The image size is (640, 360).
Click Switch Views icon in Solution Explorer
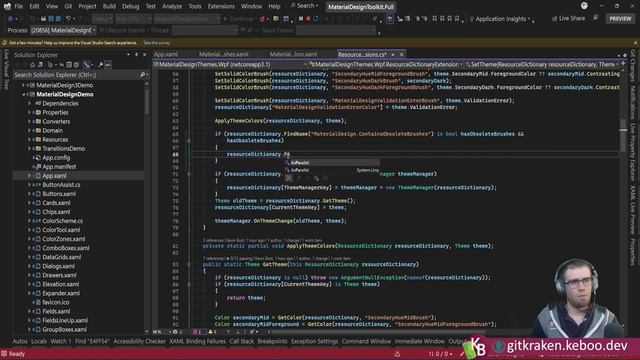(x=40, y=65)
